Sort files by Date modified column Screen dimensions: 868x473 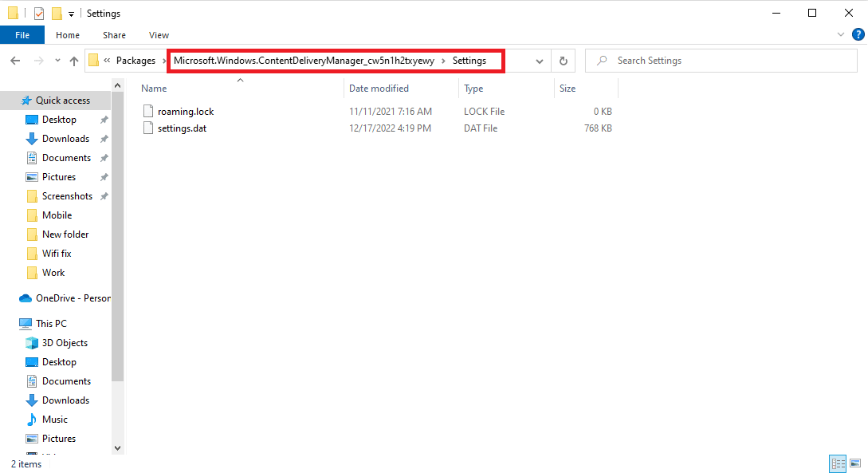(x=379, y=89)
